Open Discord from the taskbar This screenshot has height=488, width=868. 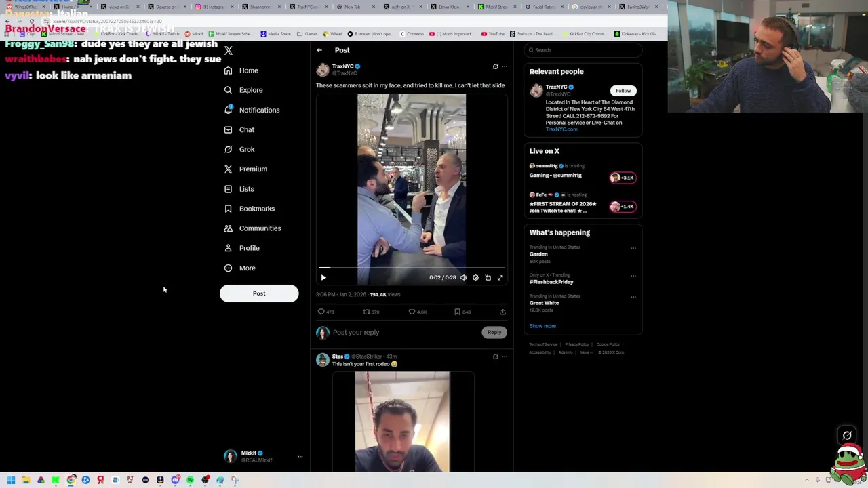[175, 480]
